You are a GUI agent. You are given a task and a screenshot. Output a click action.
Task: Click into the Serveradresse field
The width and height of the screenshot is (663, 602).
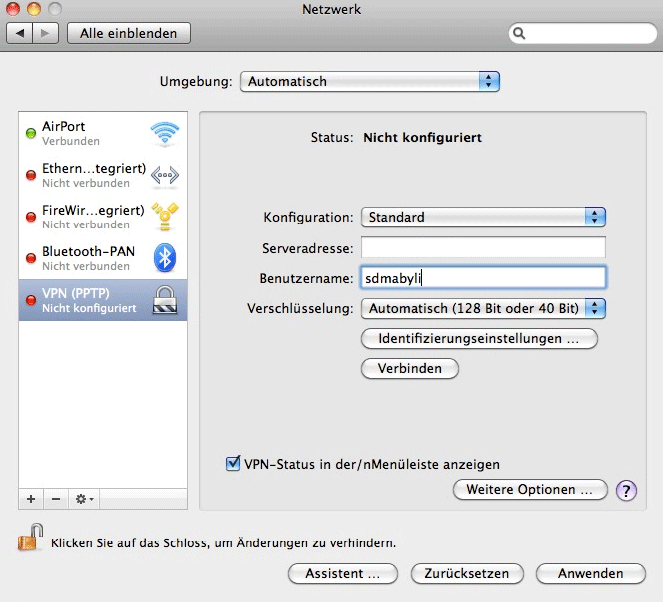tap(483, 247)
